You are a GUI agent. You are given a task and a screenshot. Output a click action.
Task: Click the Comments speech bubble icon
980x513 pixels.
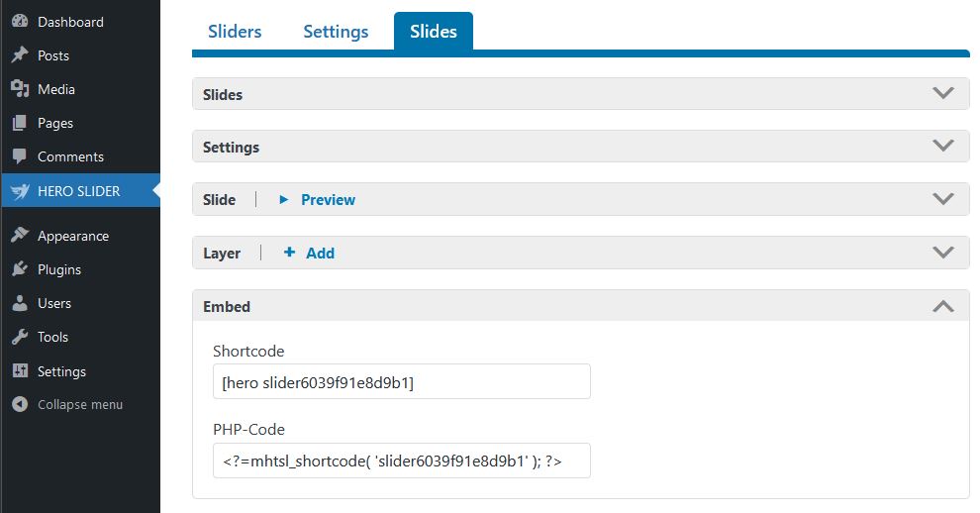pos(20,156)
